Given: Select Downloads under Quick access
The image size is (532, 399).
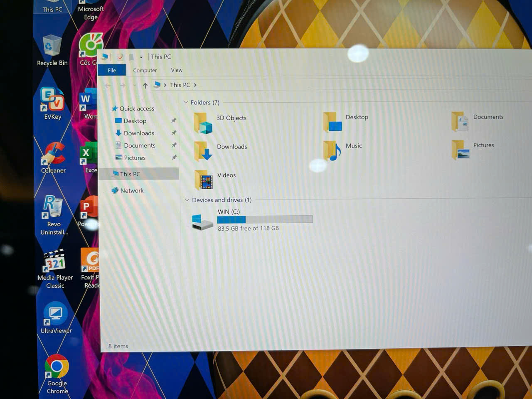Looking at the screenshot, I should click(x=139, y=133).
